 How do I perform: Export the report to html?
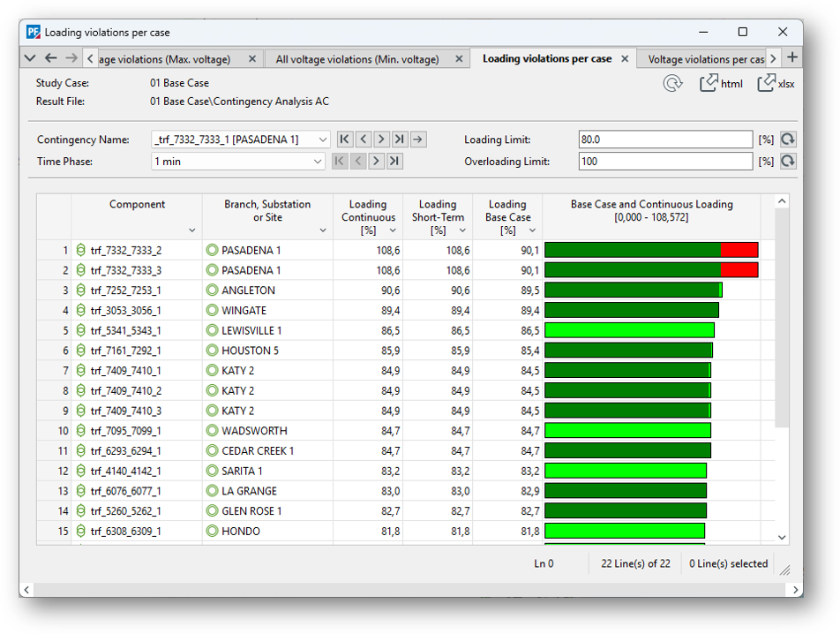click(721, 83)
